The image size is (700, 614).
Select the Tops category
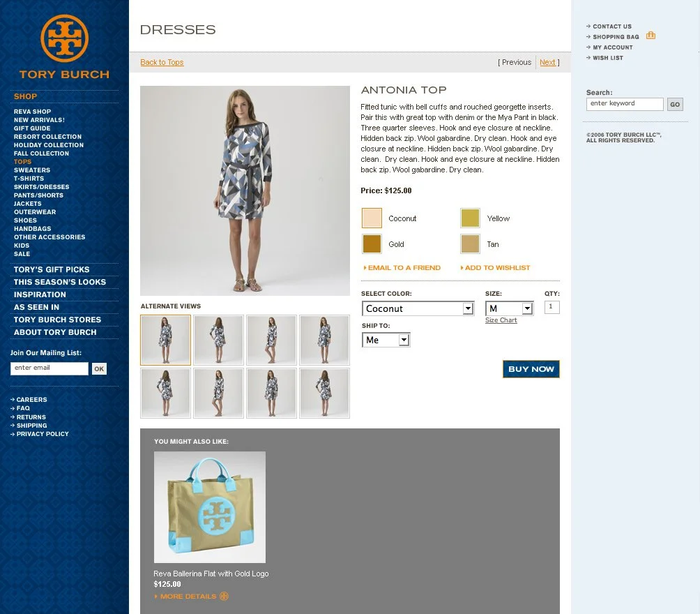[x=22, y=162]
